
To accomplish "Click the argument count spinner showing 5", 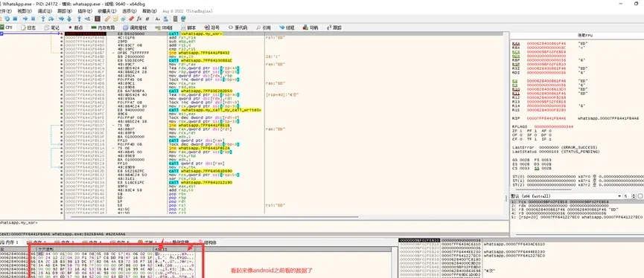I will 628,196.
